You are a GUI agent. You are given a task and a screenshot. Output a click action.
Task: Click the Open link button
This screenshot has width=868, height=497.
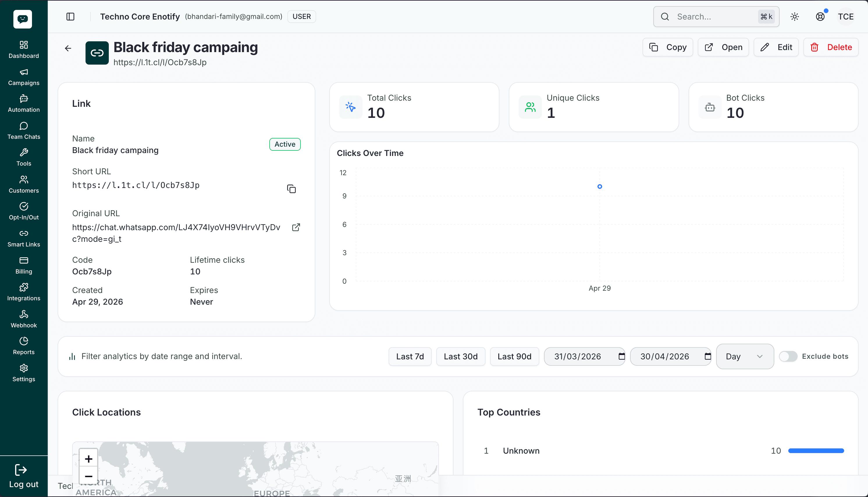tap(723, 47)
